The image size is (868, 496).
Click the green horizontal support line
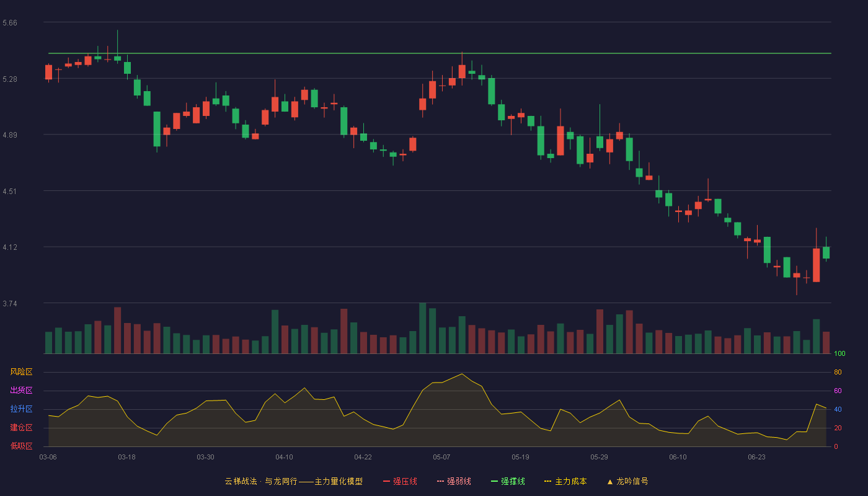click(440, 53)
